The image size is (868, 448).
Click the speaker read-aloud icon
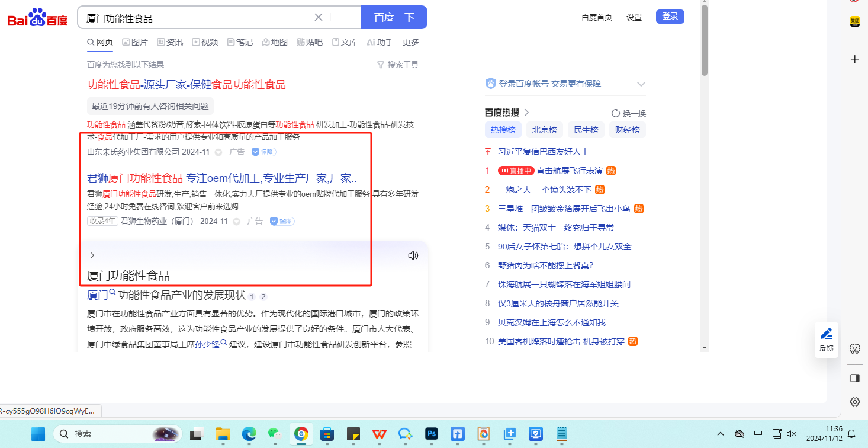tap(413, 255)
